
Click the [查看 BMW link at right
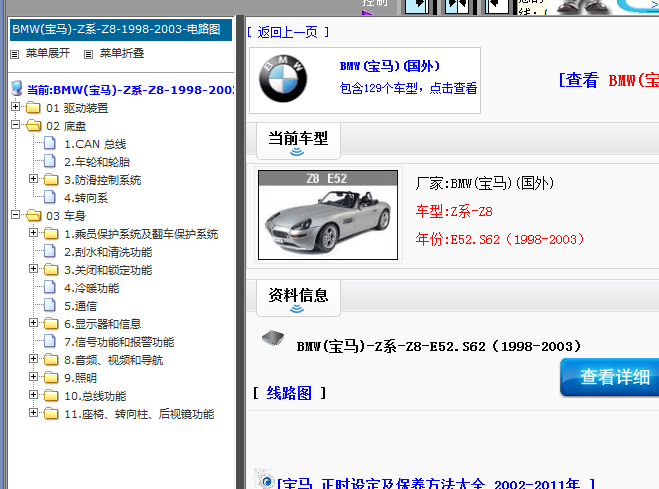click(609, 80)
